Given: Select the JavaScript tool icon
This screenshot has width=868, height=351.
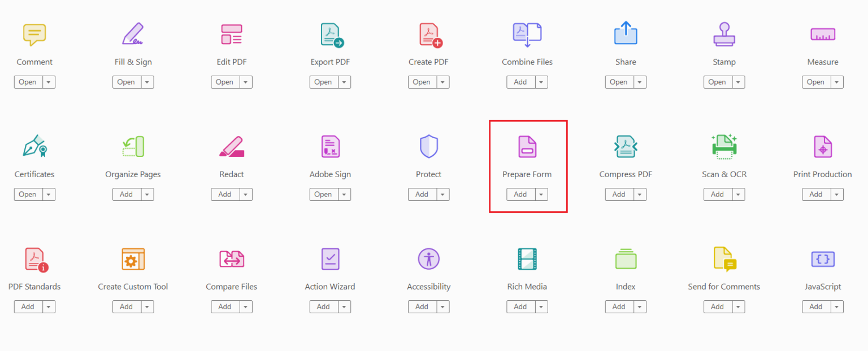Looking at the screenshot, I should 822,258.
